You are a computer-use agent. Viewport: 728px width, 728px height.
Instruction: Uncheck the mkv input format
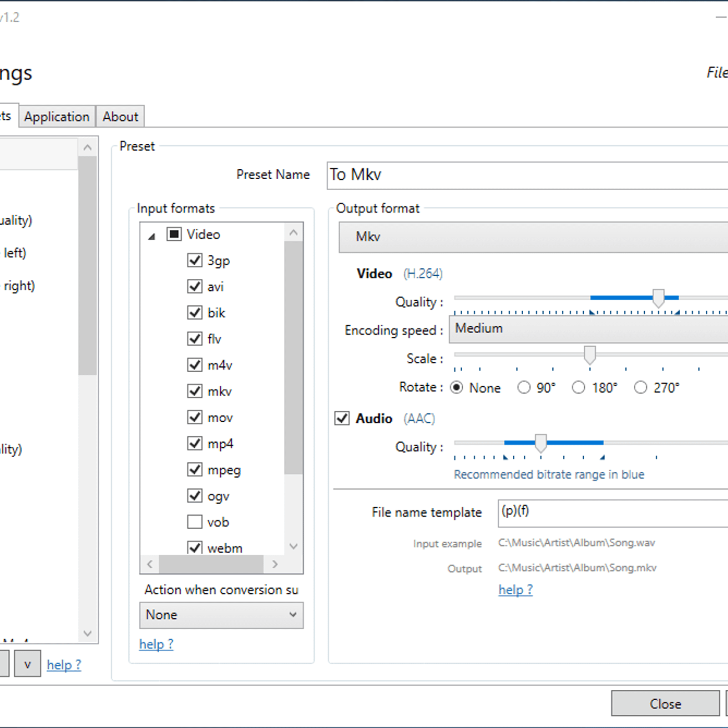[195, 391]
